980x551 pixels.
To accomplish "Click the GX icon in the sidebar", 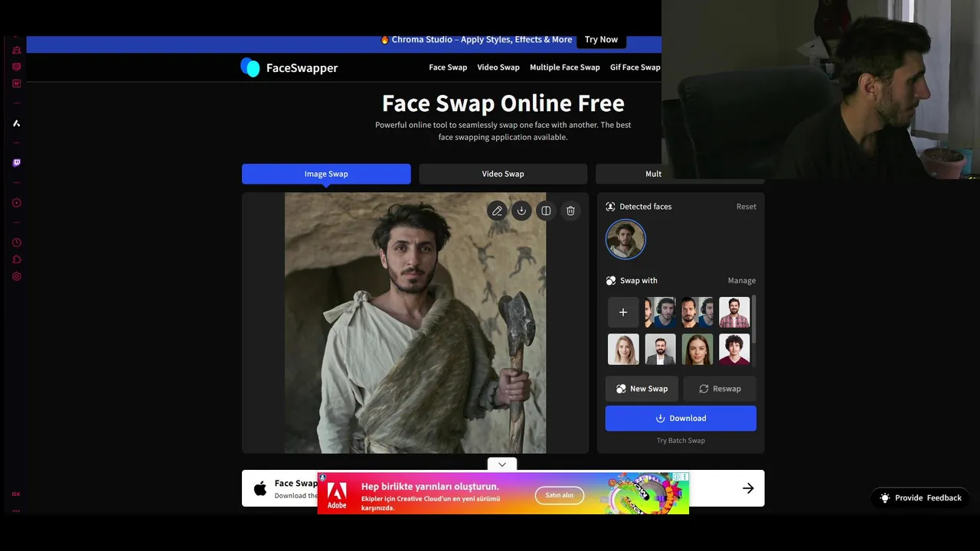I will coord(16,494).
